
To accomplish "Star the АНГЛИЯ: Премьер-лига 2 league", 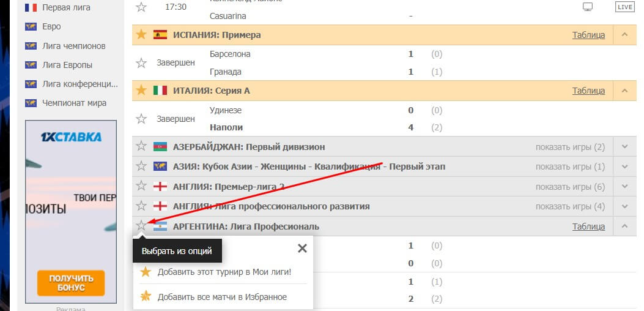I will click(x=141, y=186).
